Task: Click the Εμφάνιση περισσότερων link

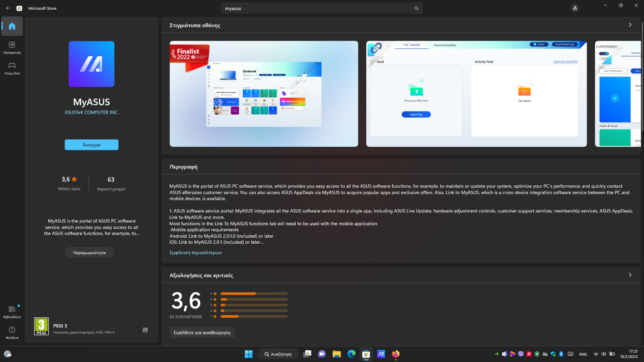Action: pyautogui.click(x=196, y=253)
